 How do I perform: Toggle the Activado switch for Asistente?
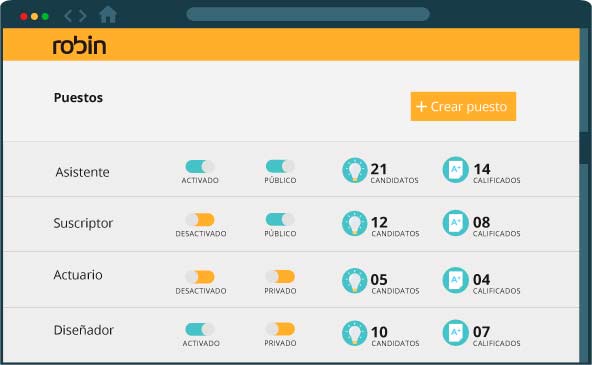pyautogui.click(x=200, y=166)
